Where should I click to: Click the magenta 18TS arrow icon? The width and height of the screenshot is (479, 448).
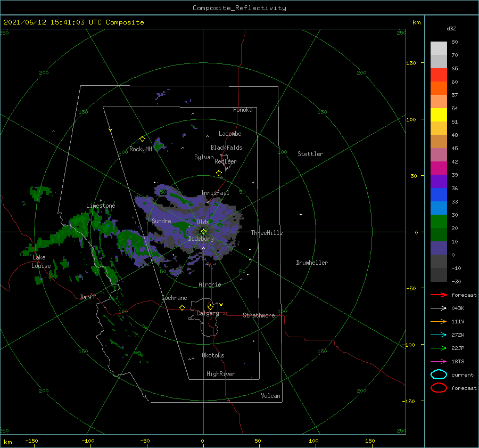(439, 362)
